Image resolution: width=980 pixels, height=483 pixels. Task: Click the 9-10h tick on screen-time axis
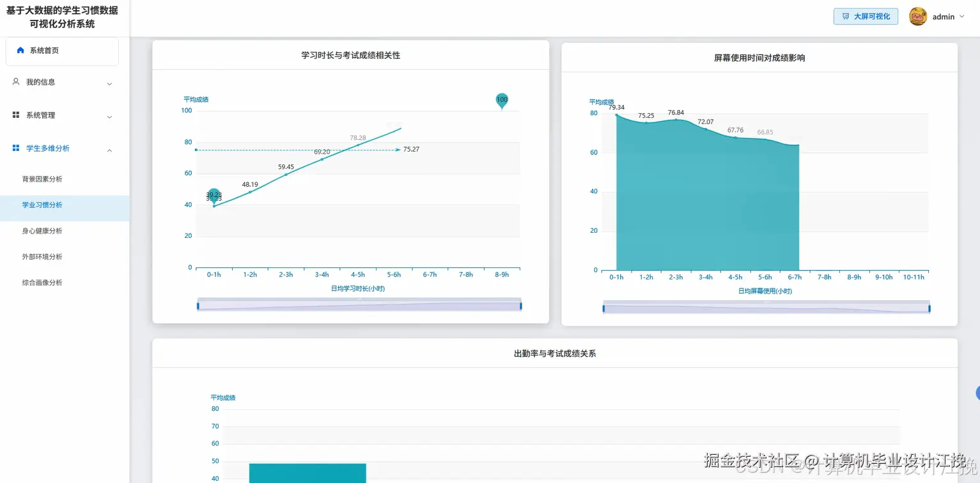(x=883, y=277)
